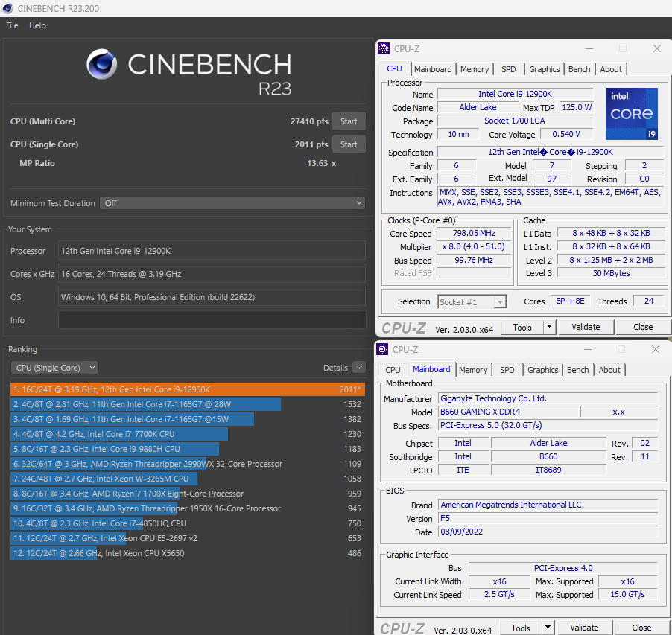Screen dimensions: 672x635
Task: Switch to SPD tab in bottom CPU-Z window
Action: [x=507, y=369]
